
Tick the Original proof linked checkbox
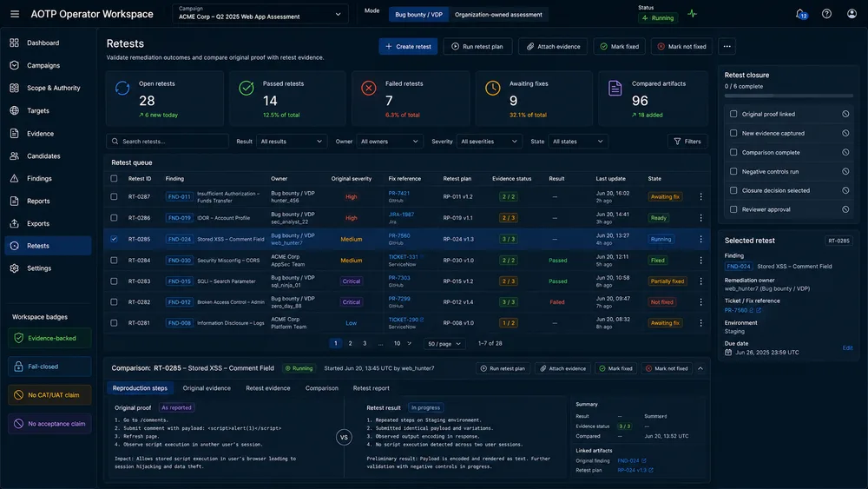(733, 114)
